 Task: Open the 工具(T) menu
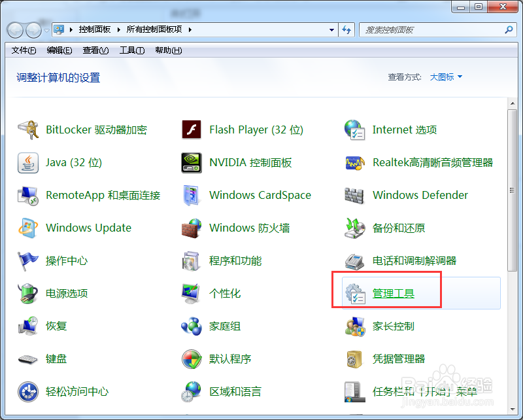click(x=132, y=50)
